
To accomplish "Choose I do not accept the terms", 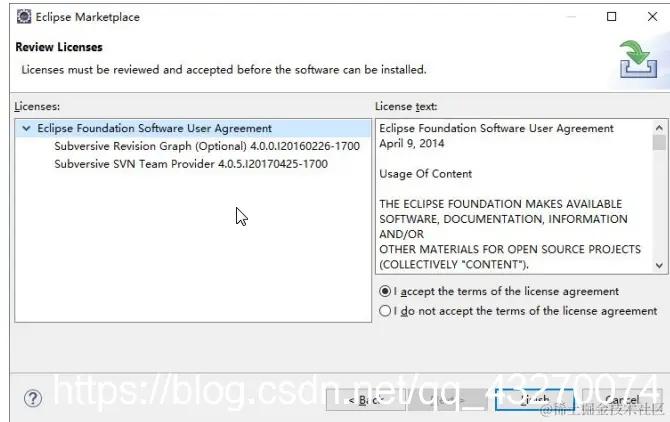I will (x=518, y=311).
